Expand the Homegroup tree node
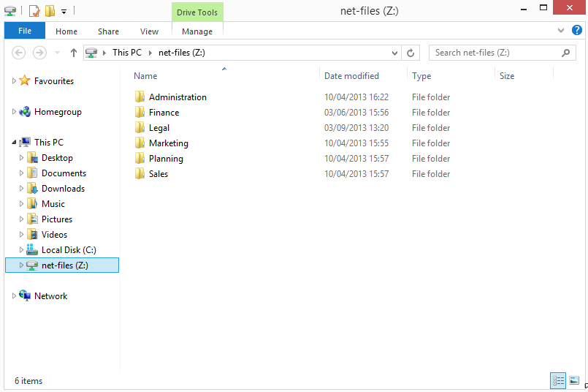 (14, 111)
